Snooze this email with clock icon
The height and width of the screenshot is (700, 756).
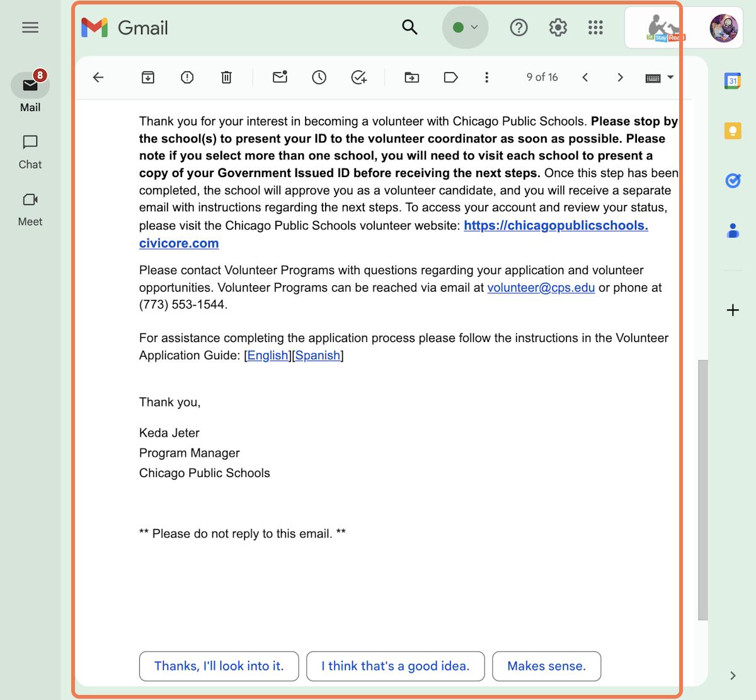[319, 77]
